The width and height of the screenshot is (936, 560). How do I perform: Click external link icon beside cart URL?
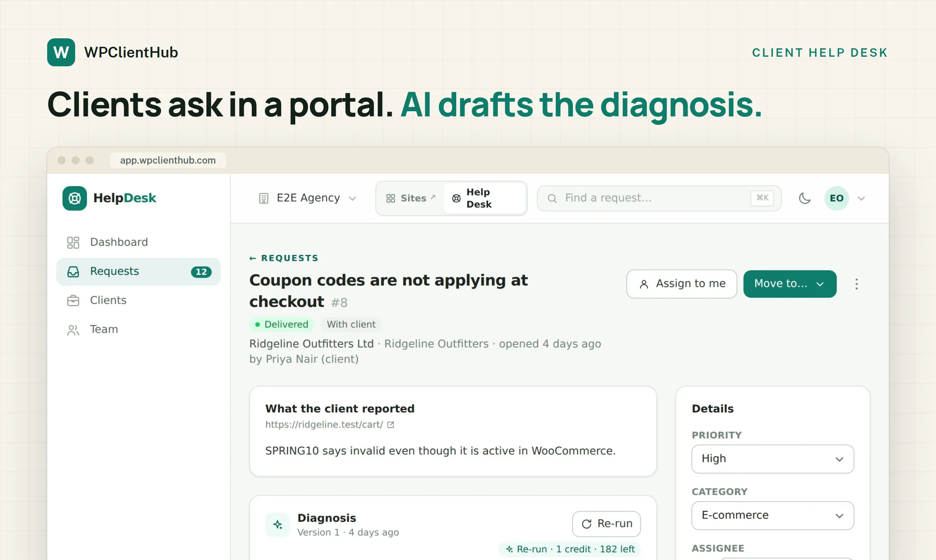tap(391, 425)
